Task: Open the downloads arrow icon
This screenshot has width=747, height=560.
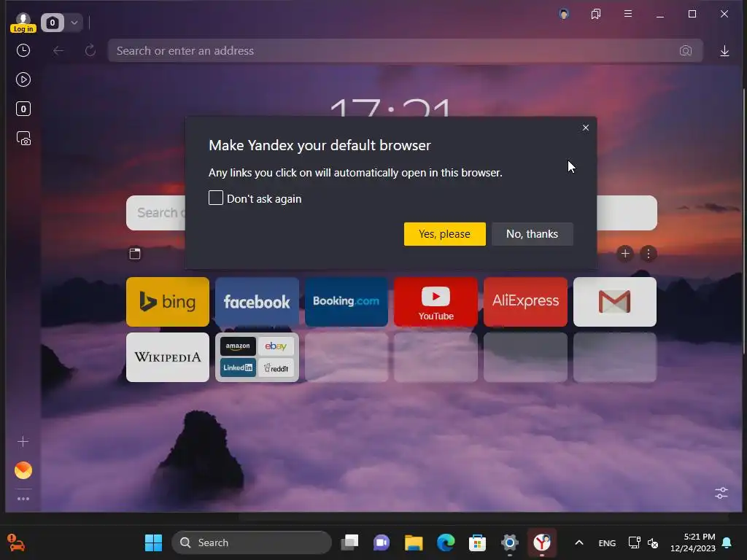Action: 724,50
